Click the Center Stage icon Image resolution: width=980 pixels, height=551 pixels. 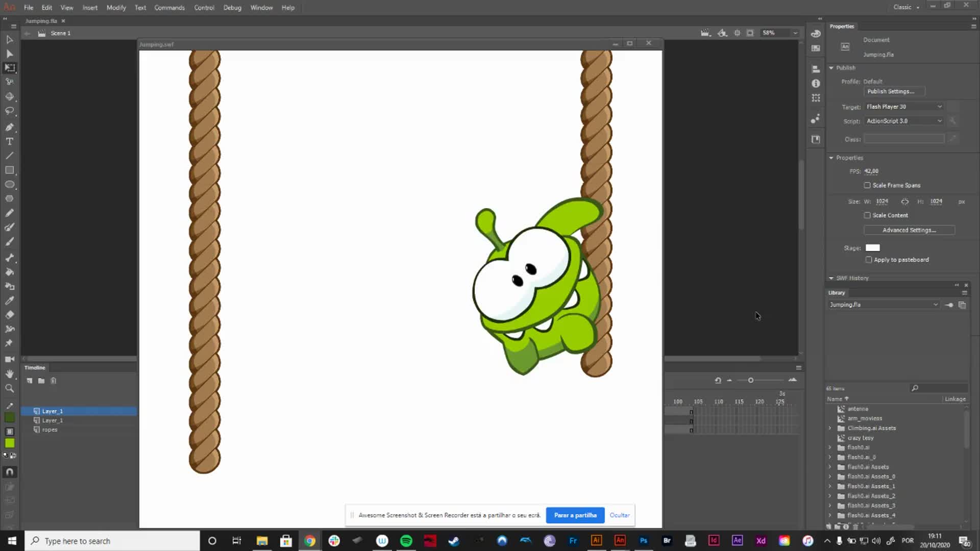pos(737,33)
